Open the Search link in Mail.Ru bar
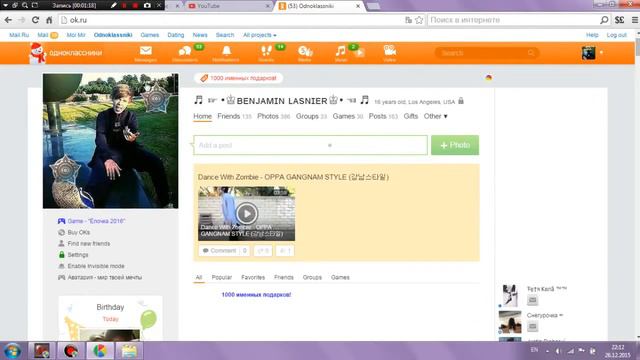Image resolution: width=640 pixels, height=360 pixels. (225, 35)
